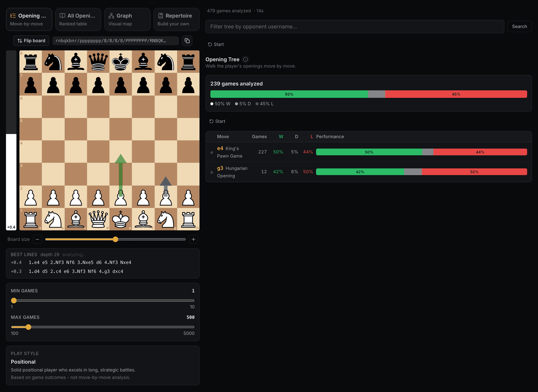
Task: Click the FEN position text field
Action: tap(115, 41)
